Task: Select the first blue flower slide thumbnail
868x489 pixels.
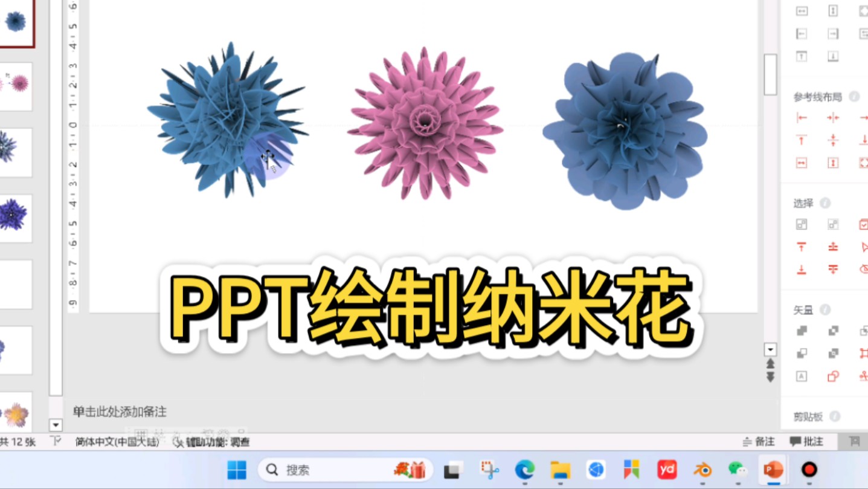Action: [17, 19]
